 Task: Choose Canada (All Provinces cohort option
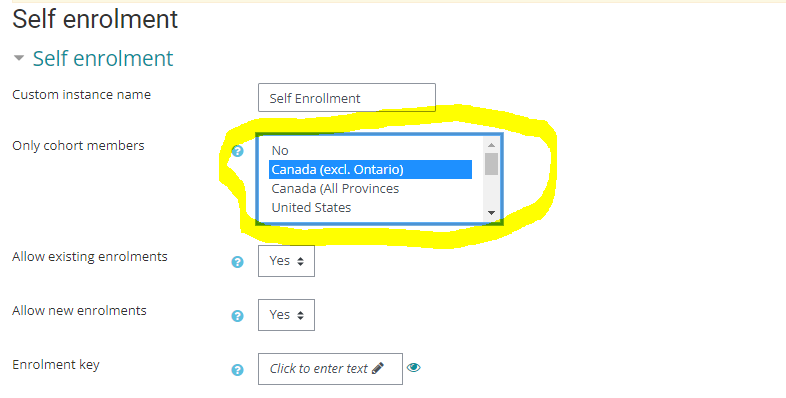pyautogui.click(x=370, y=188)
